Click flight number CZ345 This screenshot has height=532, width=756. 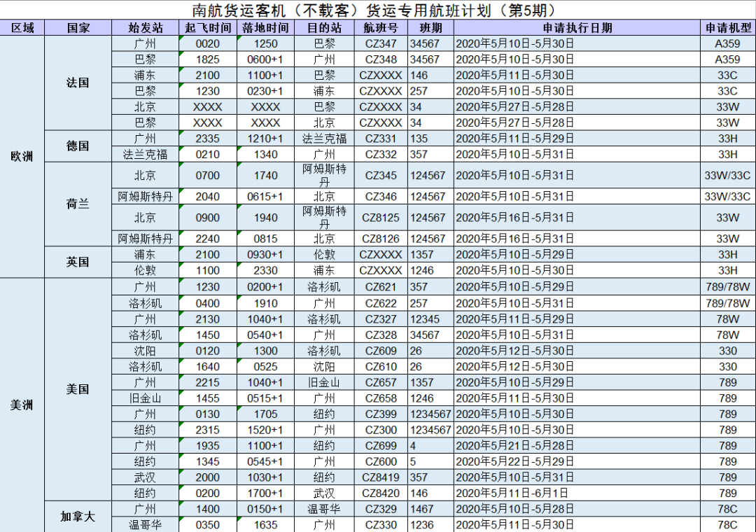pos(381,175)
